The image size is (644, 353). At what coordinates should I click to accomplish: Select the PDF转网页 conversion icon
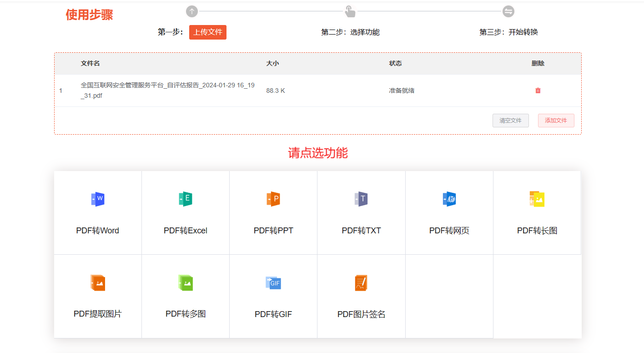click(449, 199)
